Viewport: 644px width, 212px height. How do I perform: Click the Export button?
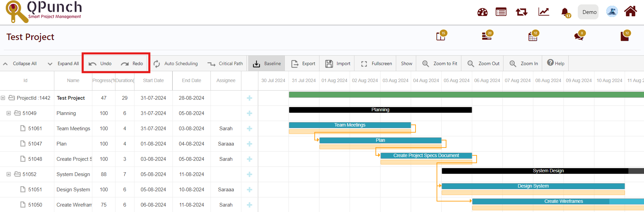[x=303, y=64]
